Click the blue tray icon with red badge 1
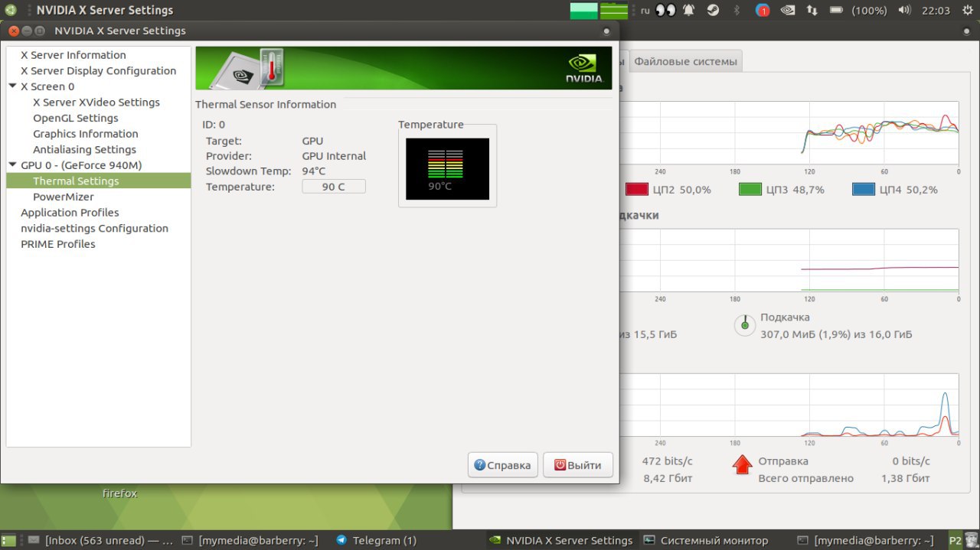Viewport: 980px width, 550px height. click(x=763, y=11)
